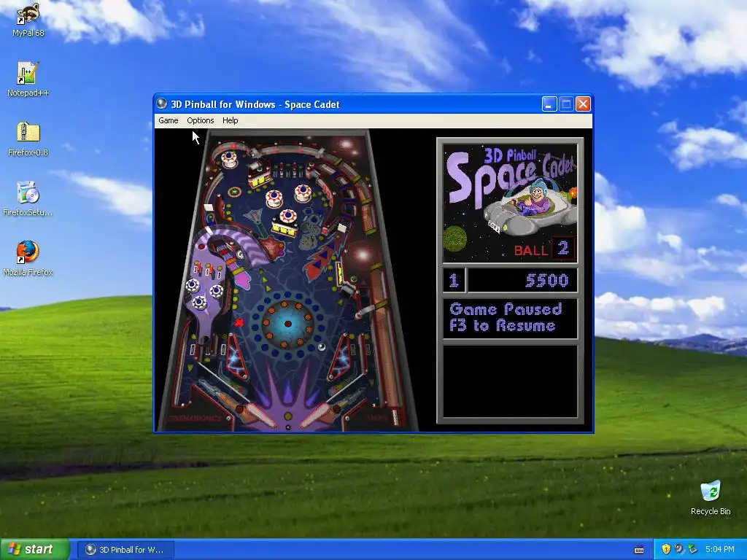Click the Windows Start button
The width and height of the screenshot is (747, 560).
[x=35, y=550]
